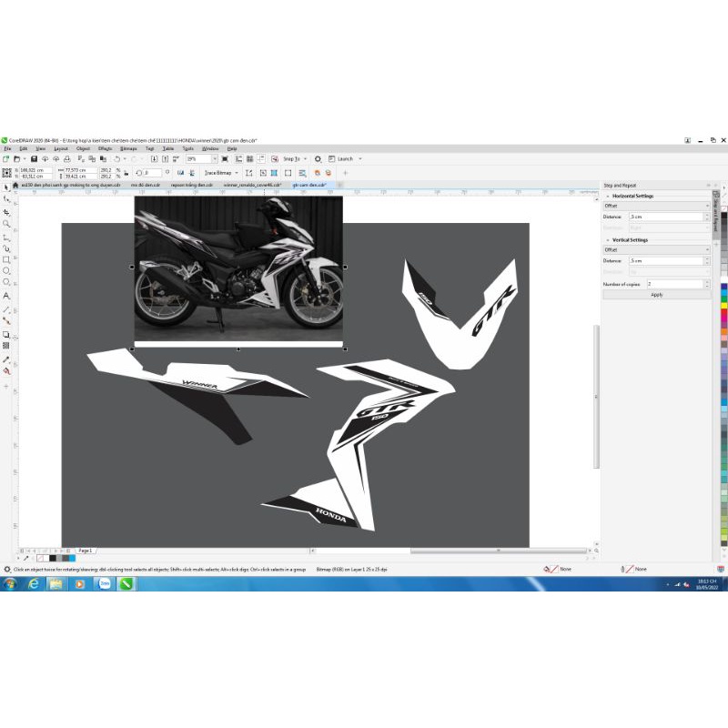Collapse the Horizontal Settings section
The width and height of the screenshot is (728, 728).
(x=608, y=196)
